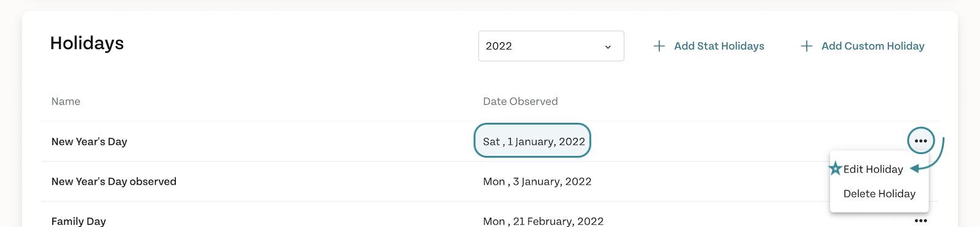980x227 pixels.
Task: Click plus icon beside Add Stat Holidays
Action: (x=659, y=46)
